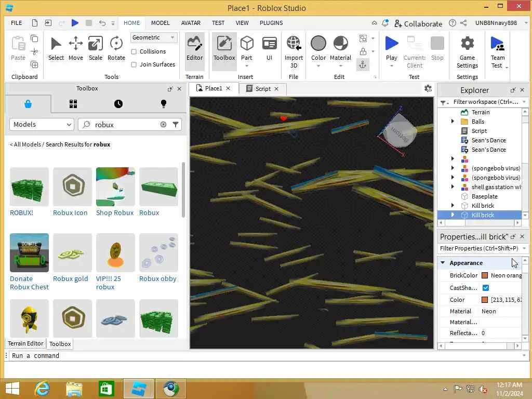Switch to the Terrain Editor bottom tab

26,343
